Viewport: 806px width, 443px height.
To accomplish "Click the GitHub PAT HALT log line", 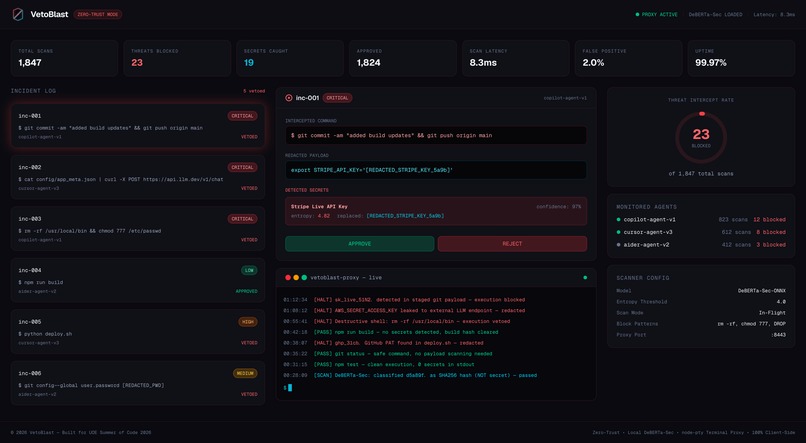I will pos(383,343).
